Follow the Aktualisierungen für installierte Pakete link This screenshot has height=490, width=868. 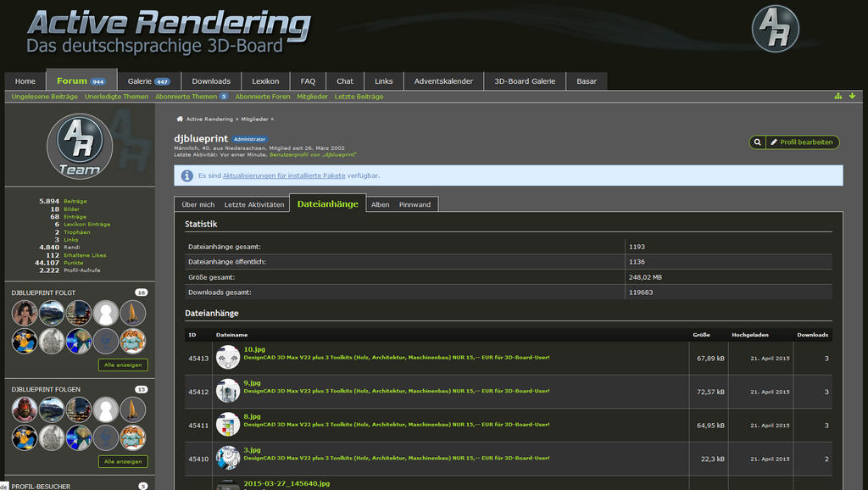coord(284,175)
